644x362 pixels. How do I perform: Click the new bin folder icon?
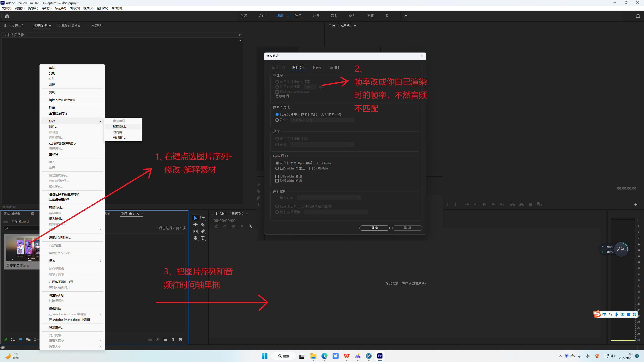[x=165, y=339]
